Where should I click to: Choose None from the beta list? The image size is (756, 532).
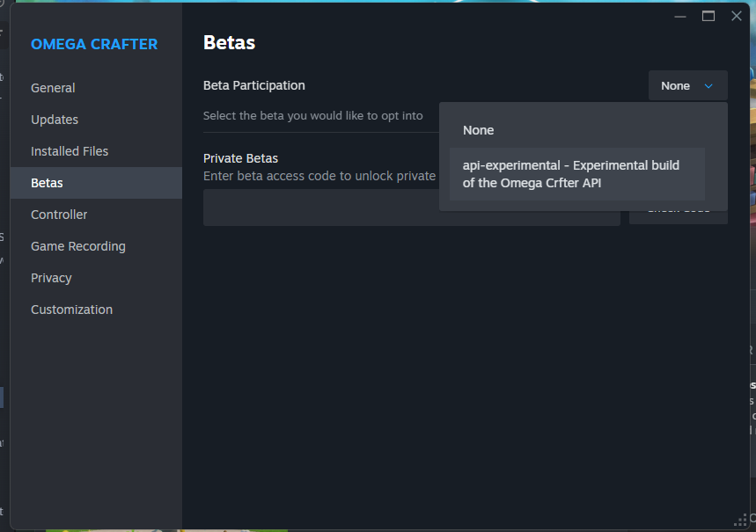(x=479, y=130)
